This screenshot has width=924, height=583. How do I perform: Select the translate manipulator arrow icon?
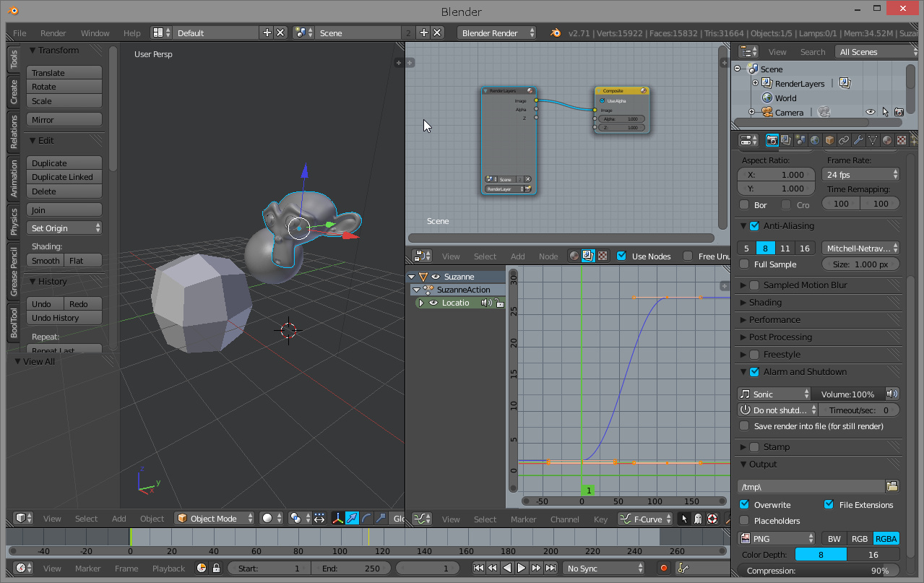point(352,518)
